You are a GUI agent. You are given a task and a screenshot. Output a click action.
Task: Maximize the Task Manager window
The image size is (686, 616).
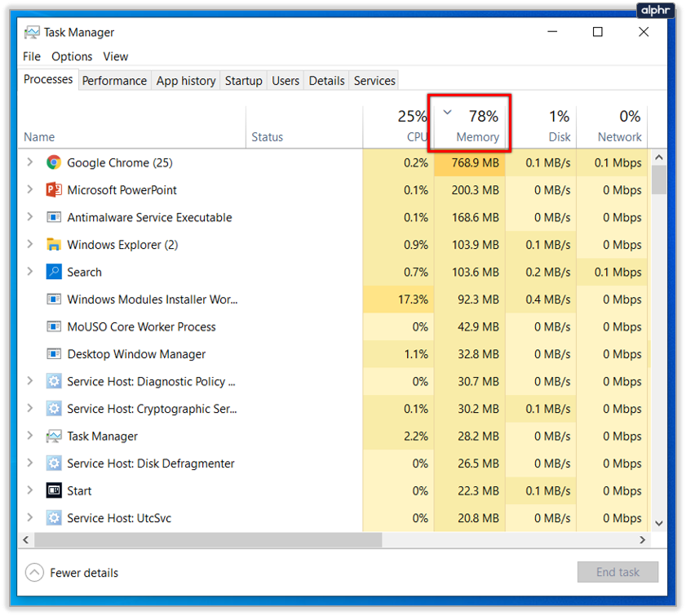pos(598,32)
